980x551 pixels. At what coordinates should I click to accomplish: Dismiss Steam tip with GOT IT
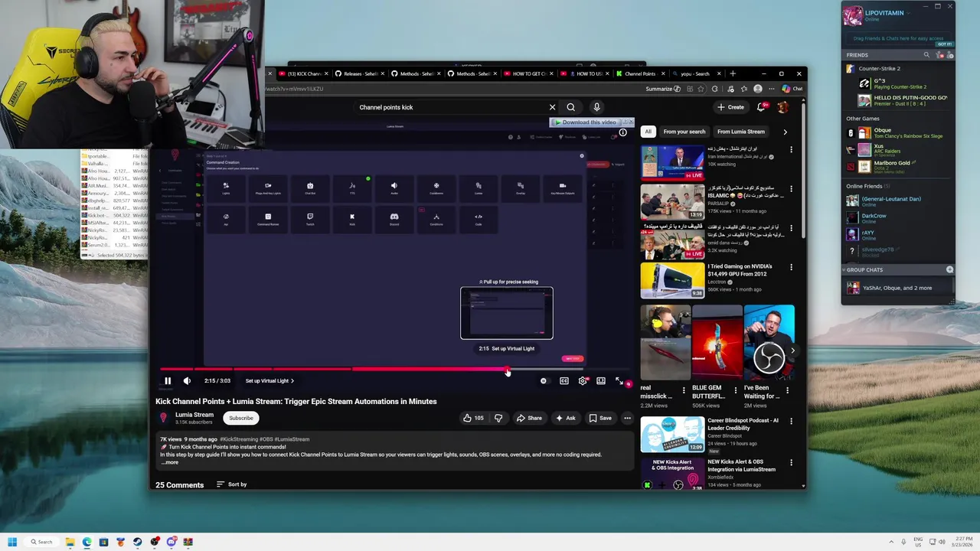pyautogui.click(x=945, y=44)
